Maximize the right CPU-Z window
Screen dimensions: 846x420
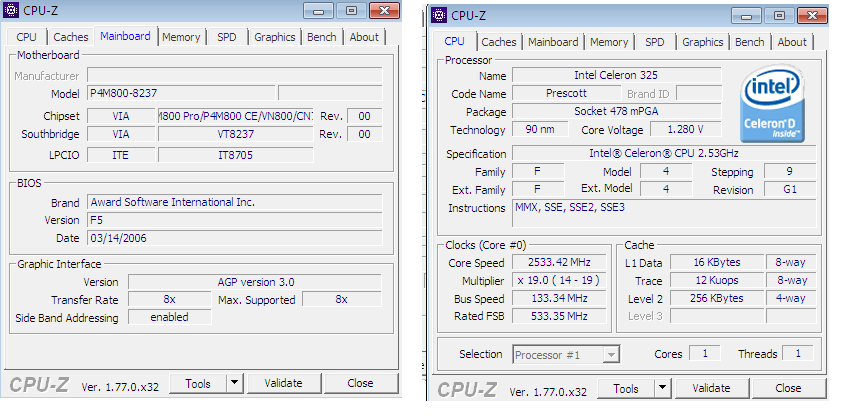(780, 16)
